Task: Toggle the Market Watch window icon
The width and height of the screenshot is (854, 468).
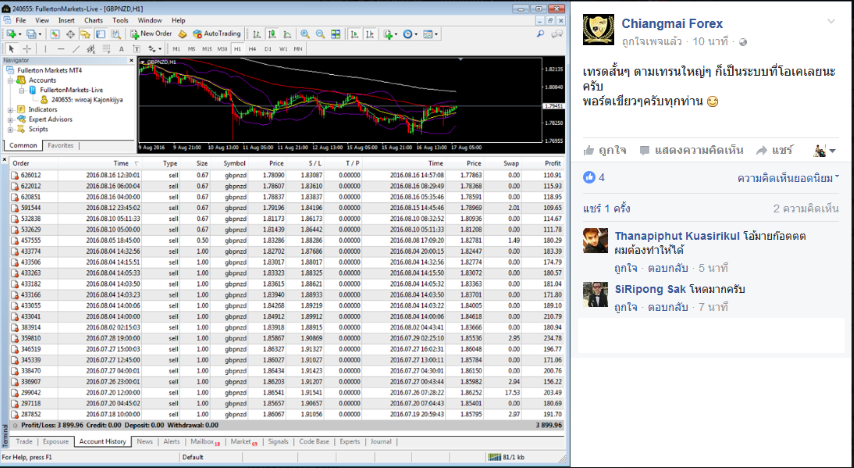Action: [55, 34]
